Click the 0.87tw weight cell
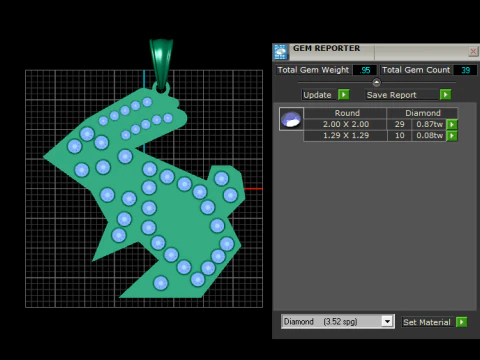The height and width of the screenshot is (360, 480). [429, 124]
